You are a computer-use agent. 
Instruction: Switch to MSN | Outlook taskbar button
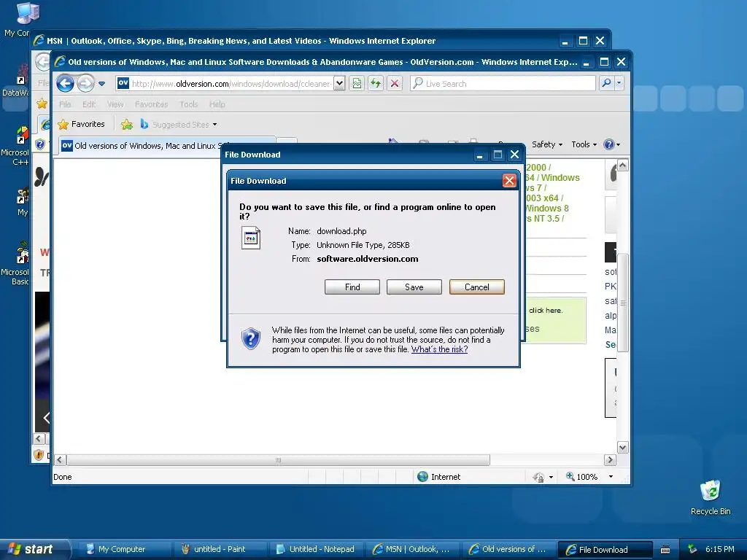[411, 549]
